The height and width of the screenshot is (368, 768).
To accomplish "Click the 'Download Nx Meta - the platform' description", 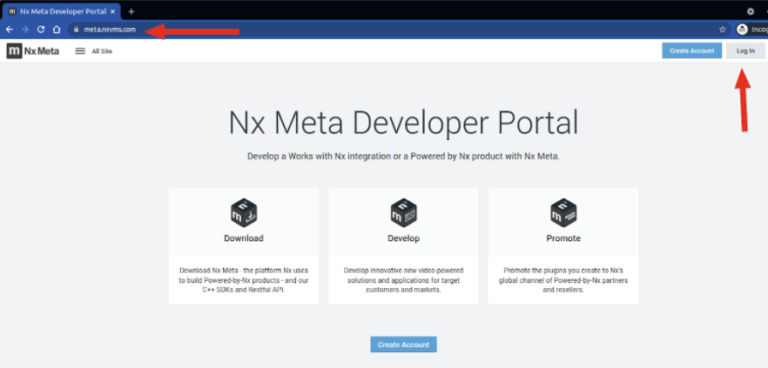I will click(243, 280).
